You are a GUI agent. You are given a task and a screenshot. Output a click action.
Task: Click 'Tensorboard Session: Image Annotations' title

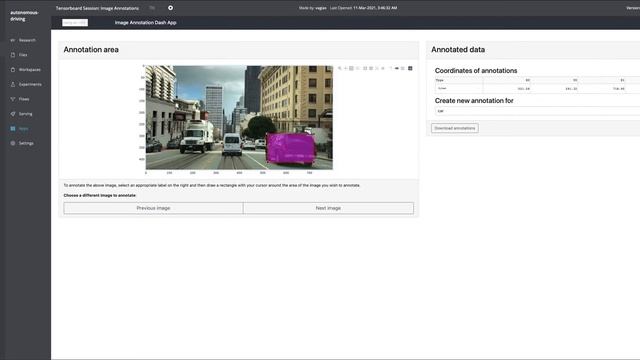tap(97, 8)
